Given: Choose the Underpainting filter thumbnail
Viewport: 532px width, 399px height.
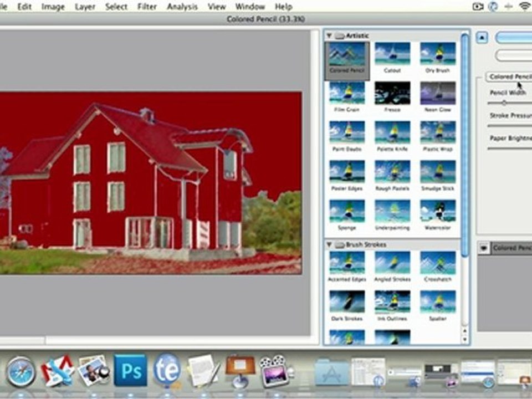Looking at the screenshot, I should 392,211.
